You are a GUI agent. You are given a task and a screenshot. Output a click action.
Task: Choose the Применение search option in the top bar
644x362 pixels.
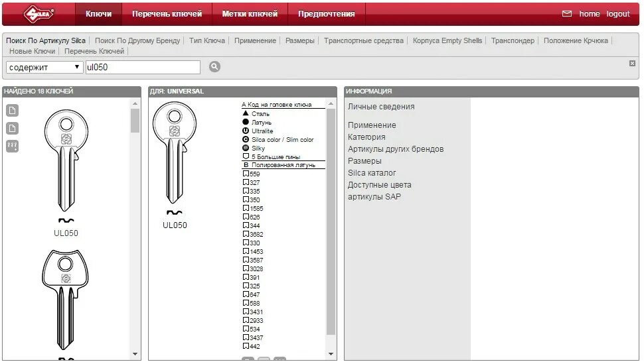click(255, 40)
